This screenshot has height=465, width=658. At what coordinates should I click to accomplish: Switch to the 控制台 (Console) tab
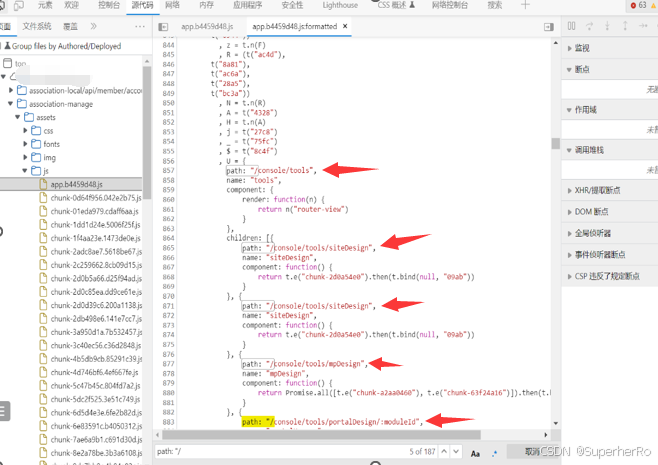point(109,5)
